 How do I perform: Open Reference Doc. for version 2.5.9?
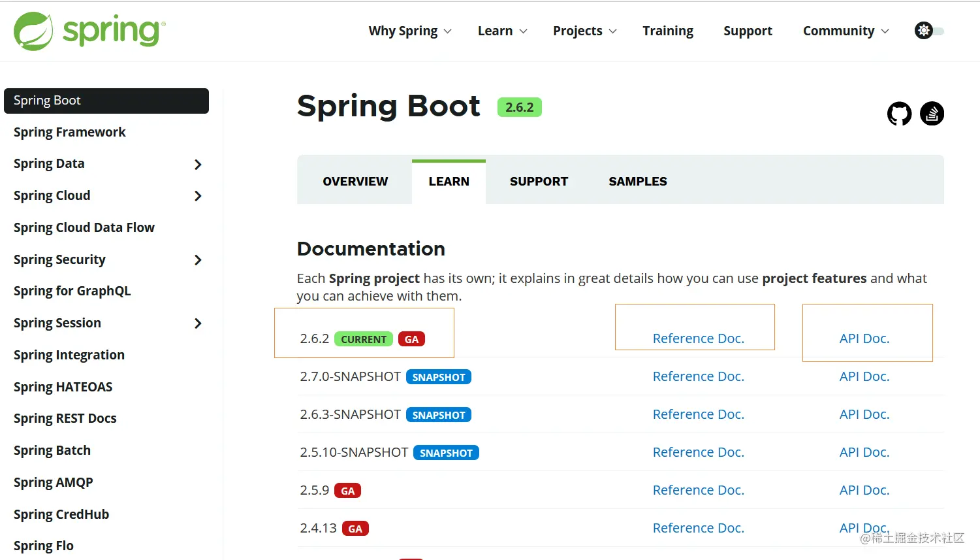click(699, 490)
